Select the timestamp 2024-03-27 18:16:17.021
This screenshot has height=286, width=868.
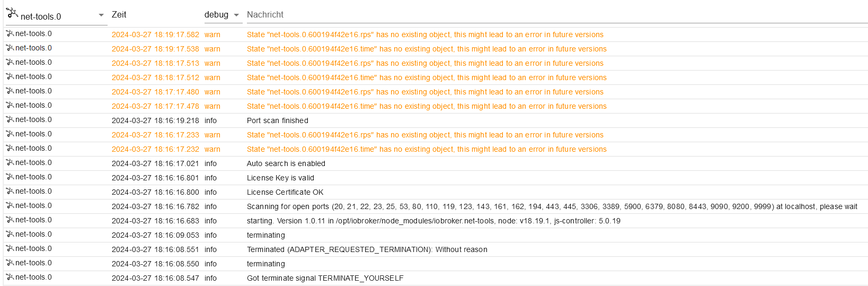(155, 163)
